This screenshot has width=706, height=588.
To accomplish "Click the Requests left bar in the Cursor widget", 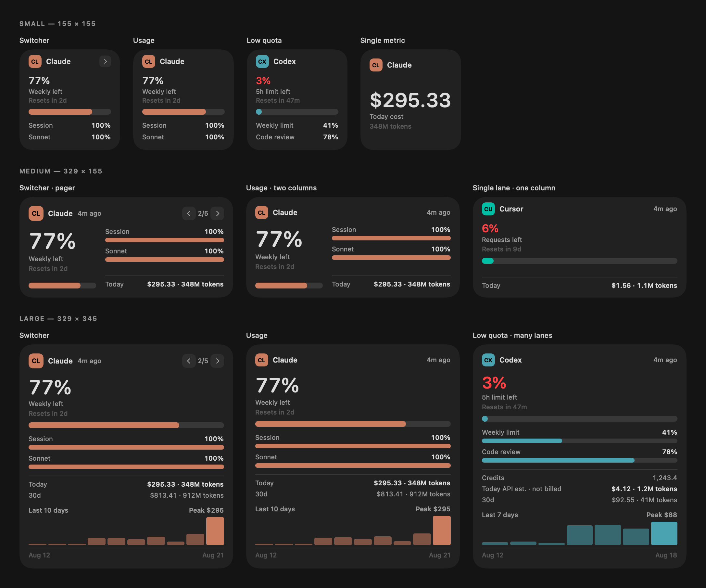I will click(579, 261).
